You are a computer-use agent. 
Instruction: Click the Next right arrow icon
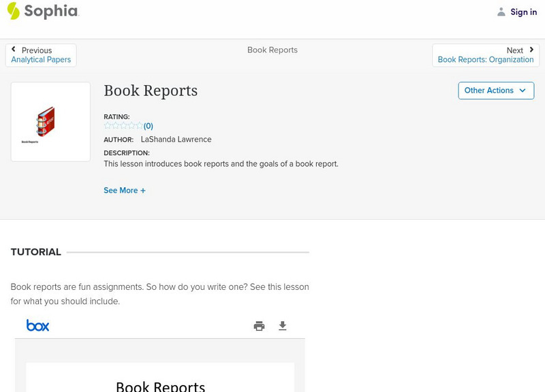(x=531, y=50)
